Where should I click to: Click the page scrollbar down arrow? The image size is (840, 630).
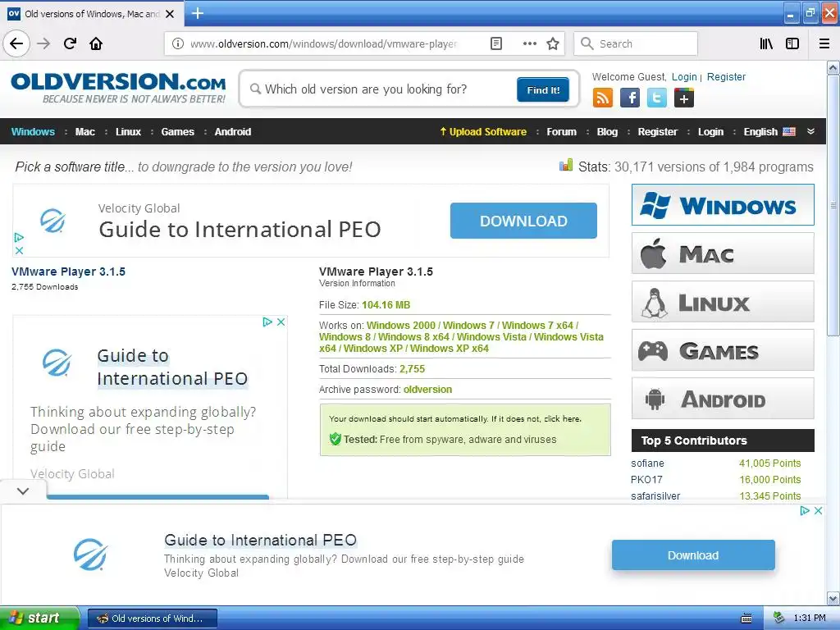833,598
